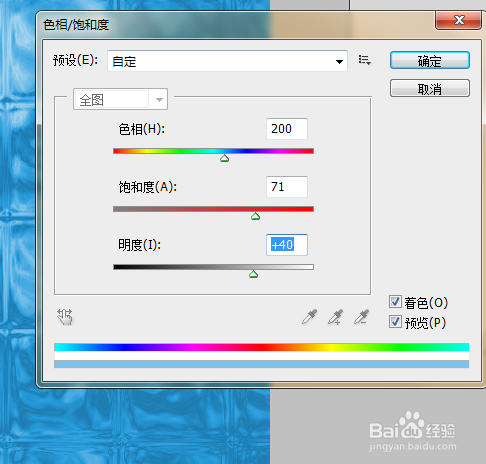
Task: Confirm with the 确定 button
Action: point(430,60)
